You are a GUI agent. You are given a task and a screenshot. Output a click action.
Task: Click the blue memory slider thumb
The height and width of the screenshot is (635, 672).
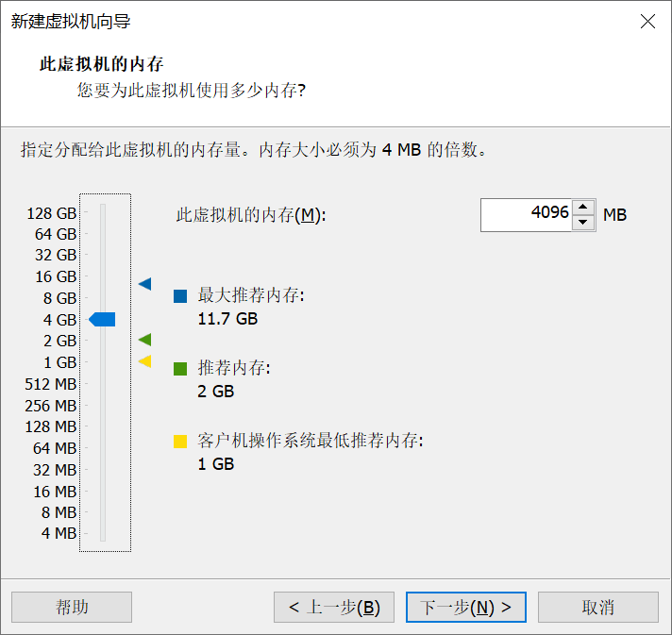102,320
